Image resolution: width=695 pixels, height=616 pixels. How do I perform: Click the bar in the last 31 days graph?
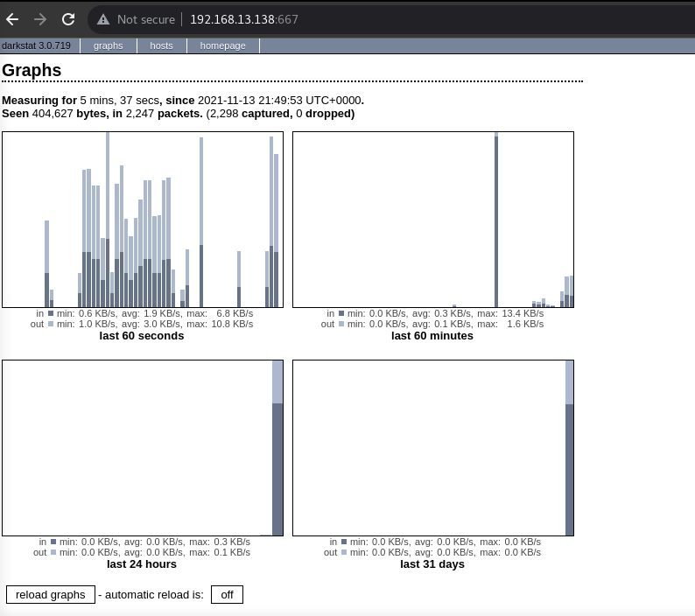570,448
